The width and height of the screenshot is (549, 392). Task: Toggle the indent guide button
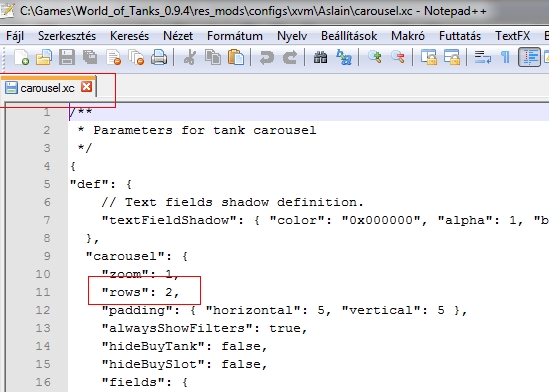(x=529, y=57)
